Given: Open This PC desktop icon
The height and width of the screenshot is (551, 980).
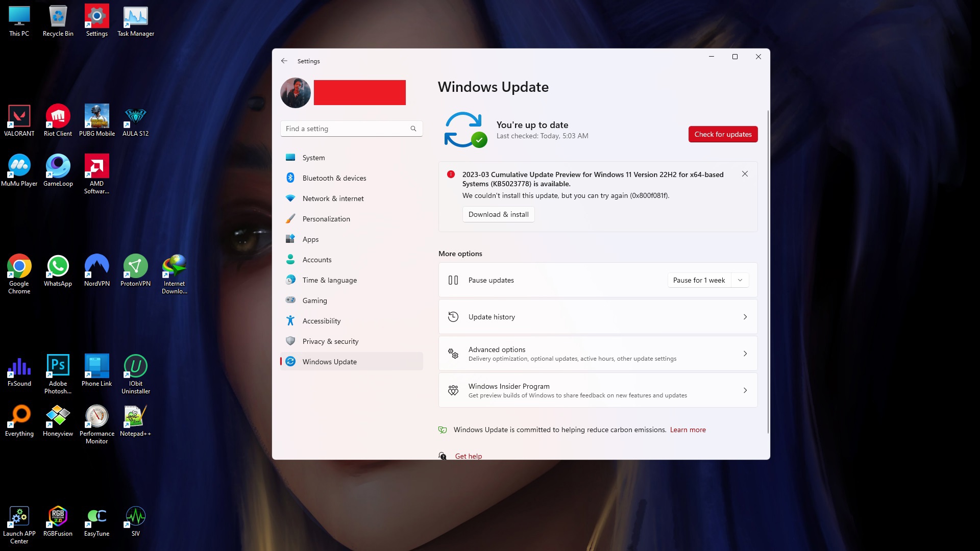Looking at the screenshot, I should click(19, 21).
